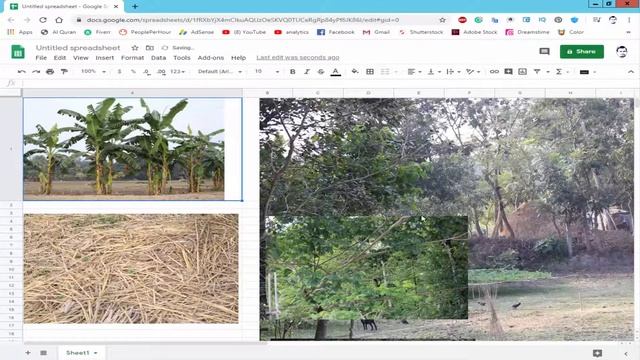Bookmark this page star icon

tap(442, 20)
